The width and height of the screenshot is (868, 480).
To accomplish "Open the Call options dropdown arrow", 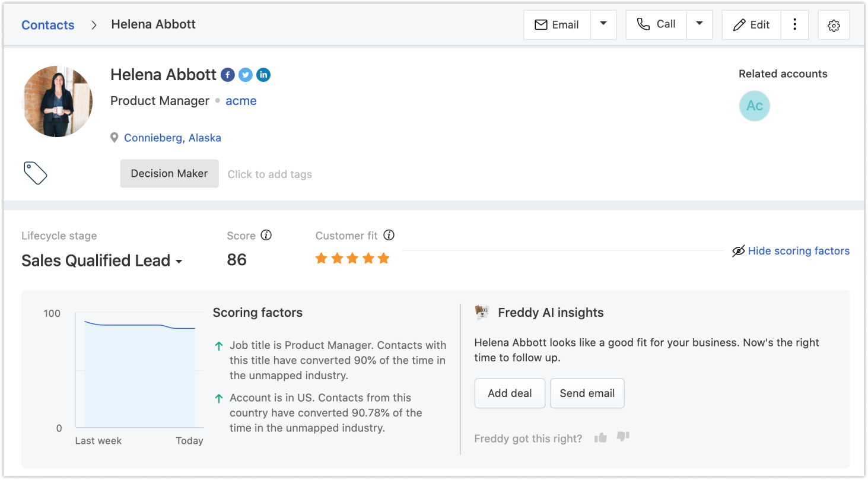I will pos(700,24).
